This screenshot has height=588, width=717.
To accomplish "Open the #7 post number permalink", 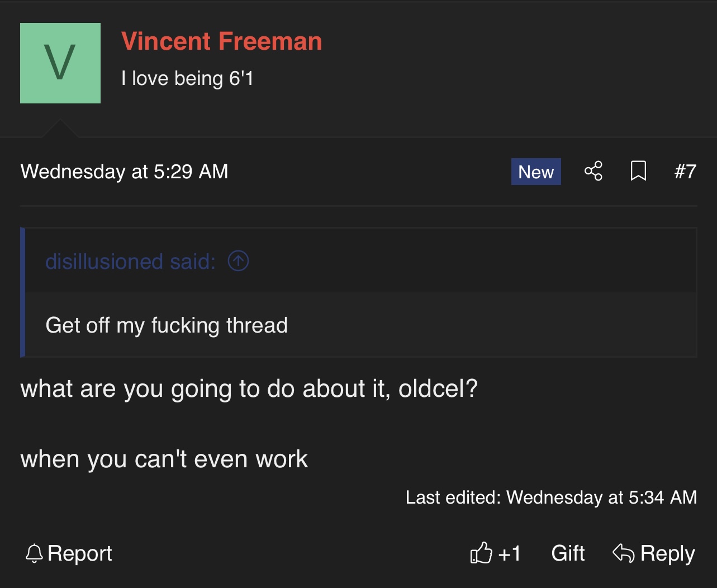I will (x=685, y=172).
